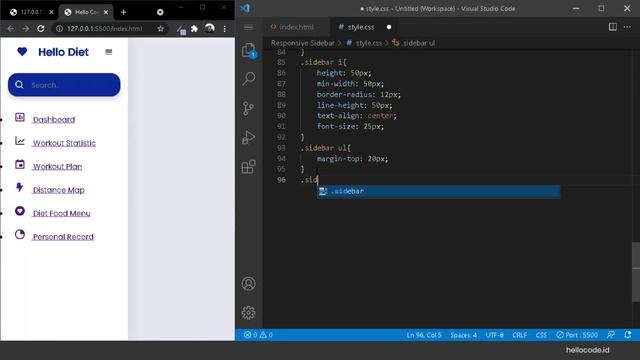
Task: Open a new Chrome tab
Action: 124,12
